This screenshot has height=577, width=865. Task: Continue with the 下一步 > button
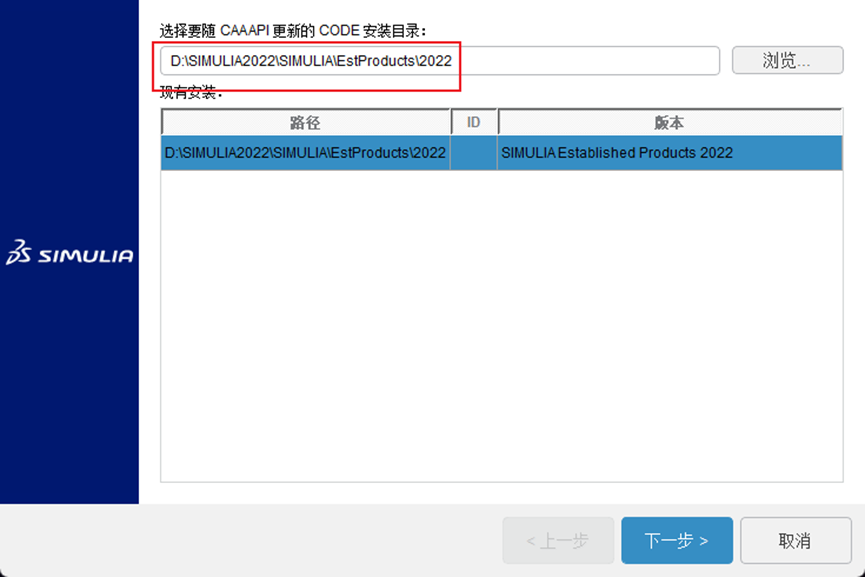tap(677, 540)
